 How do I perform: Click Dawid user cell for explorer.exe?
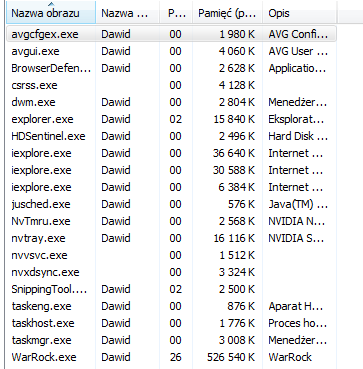[x=116, y=119]
